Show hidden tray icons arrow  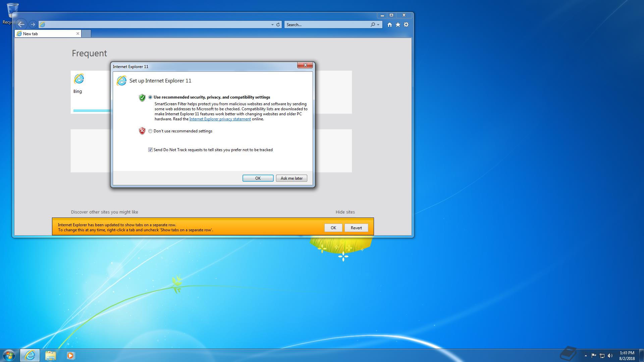(x=586, y=356)
